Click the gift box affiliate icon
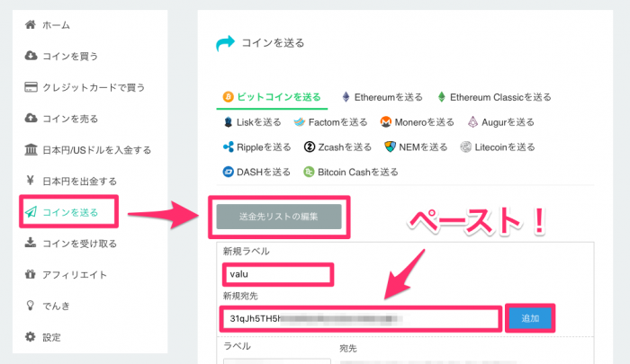The width and height of the screenshot is (630, 364). (30, 274)
